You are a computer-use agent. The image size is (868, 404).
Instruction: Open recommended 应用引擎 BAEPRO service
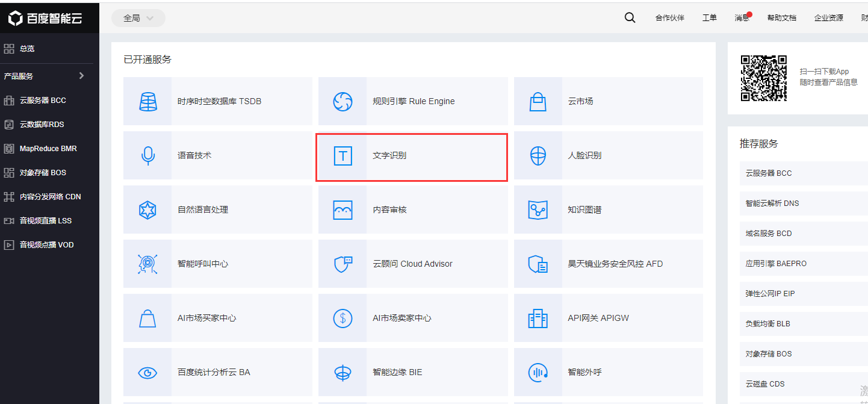[x=804, y=263]
